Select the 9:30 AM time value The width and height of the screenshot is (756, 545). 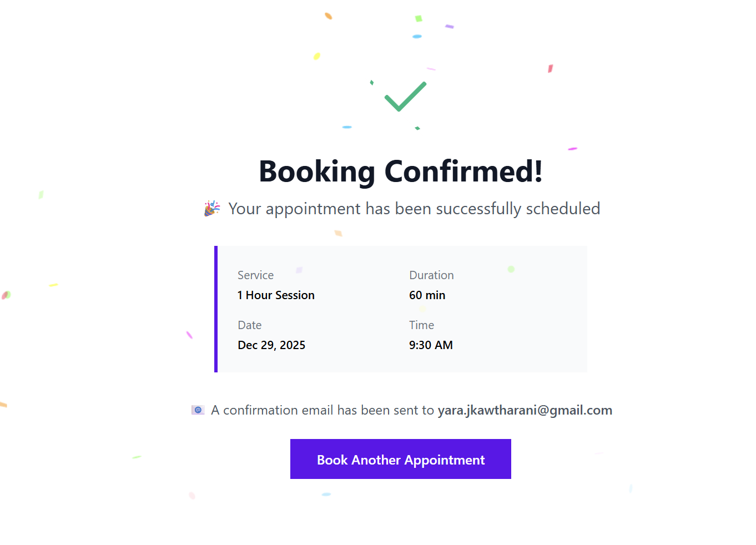click(431, 345)
